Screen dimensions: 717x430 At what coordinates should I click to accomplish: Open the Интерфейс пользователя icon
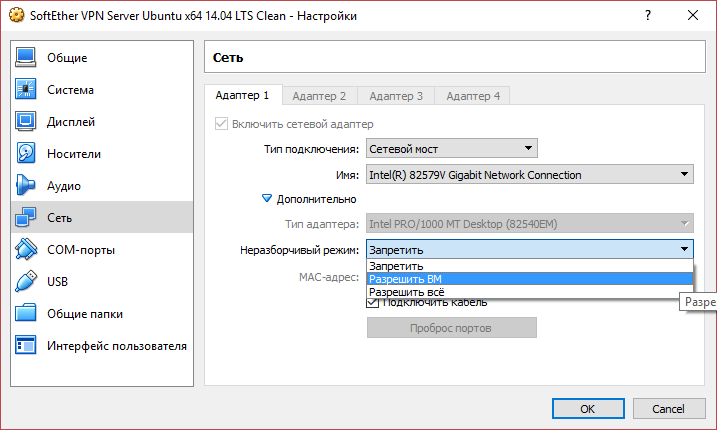click(26, 346)
